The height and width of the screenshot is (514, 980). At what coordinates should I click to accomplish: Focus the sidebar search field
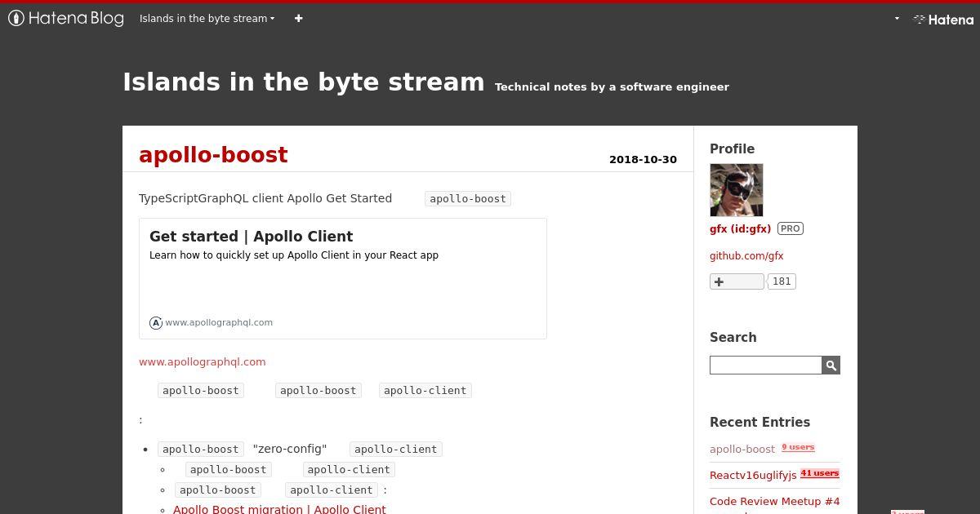765,365
